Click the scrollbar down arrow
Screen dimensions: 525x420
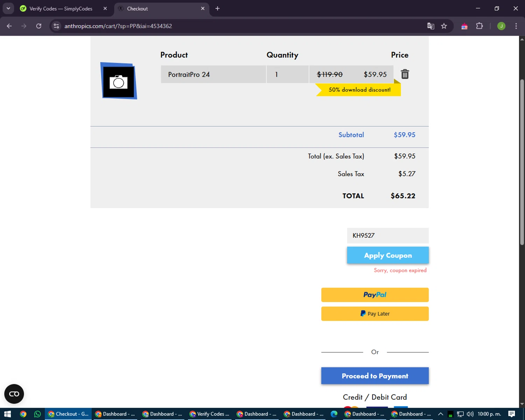(x=522, y=404)
